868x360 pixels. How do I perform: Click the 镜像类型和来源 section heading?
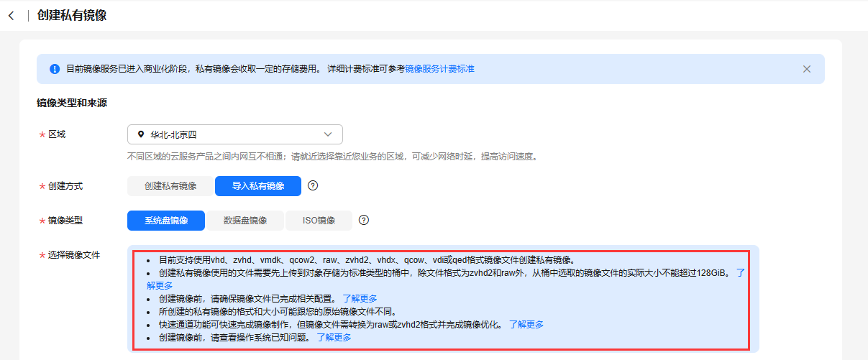pyautogui.click(x=72, y=103)
